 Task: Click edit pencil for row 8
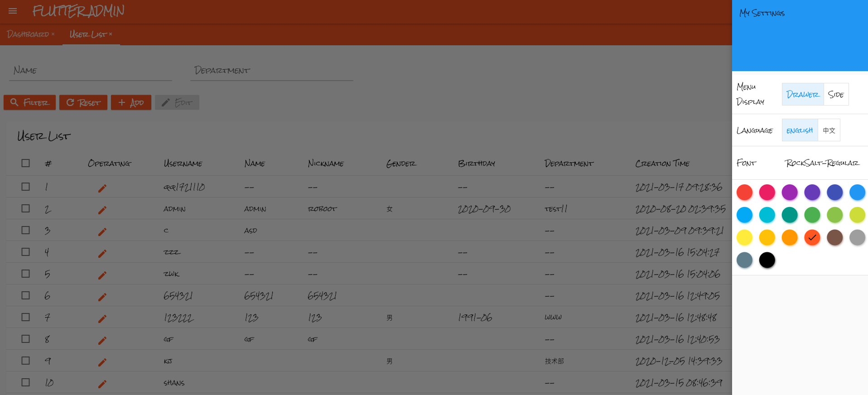(x=102, y=340)
